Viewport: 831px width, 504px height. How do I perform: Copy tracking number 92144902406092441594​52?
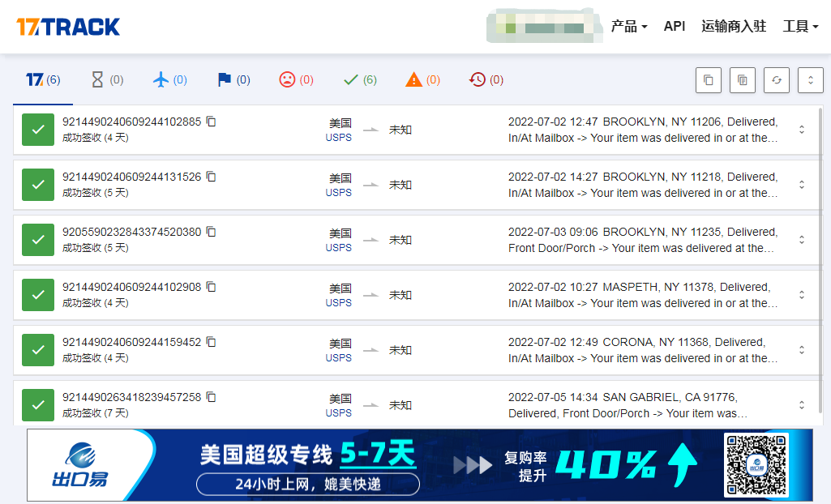coord(211,342)
